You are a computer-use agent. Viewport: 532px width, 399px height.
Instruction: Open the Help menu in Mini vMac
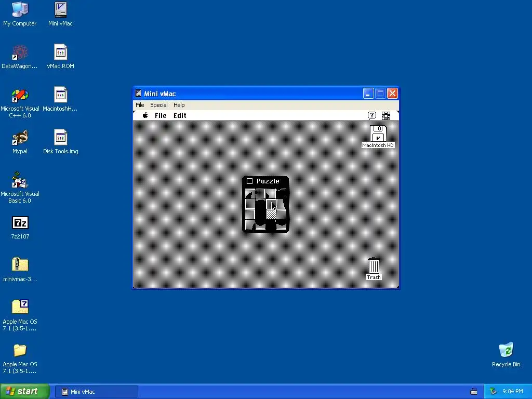coord(179,105)
